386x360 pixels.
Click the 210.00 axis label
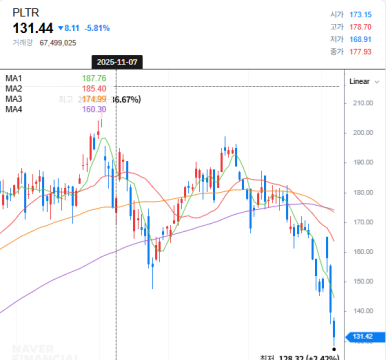point(363,103)
